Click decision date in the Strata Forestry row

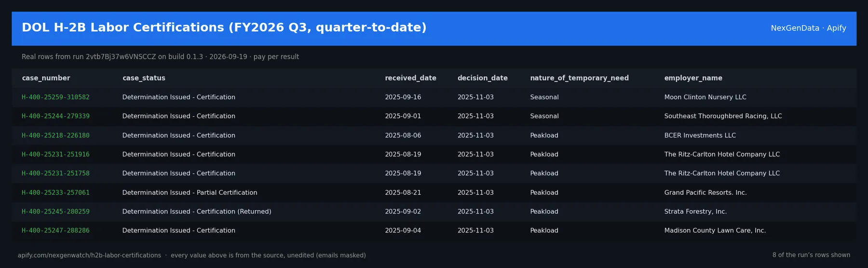pyautogui.click(x=475, y=212)
